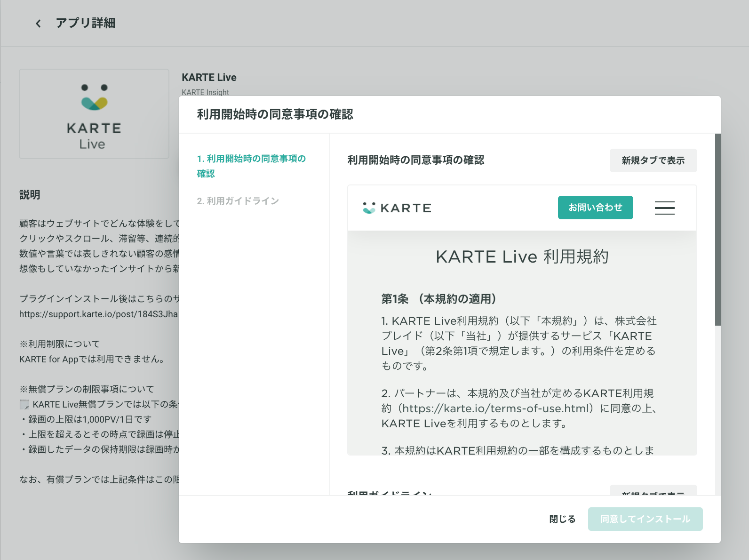Open the terms with 新規タブで表示
Screen dimensions: 749x560
653,160
